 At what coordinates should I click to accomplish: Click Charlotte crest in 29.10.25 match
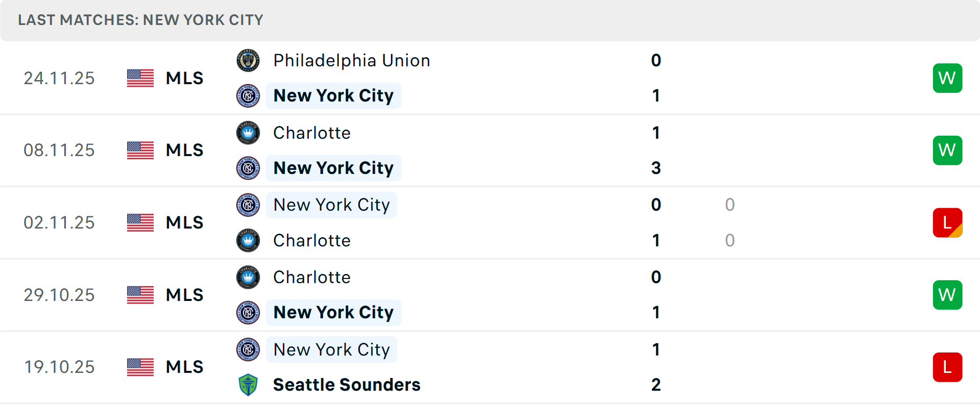click(248, 277)
